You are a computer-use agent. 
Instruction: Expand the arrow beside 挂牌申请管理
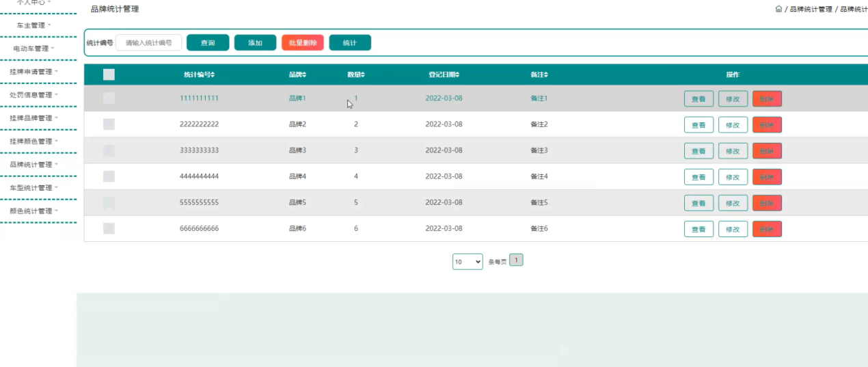tap(56, 72)
